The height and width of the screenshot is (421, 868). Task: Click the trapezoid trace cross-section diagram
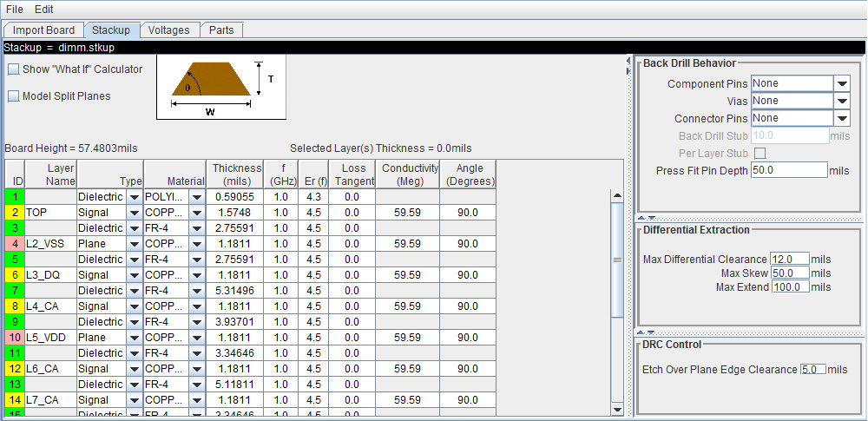[x=220, y=87]
